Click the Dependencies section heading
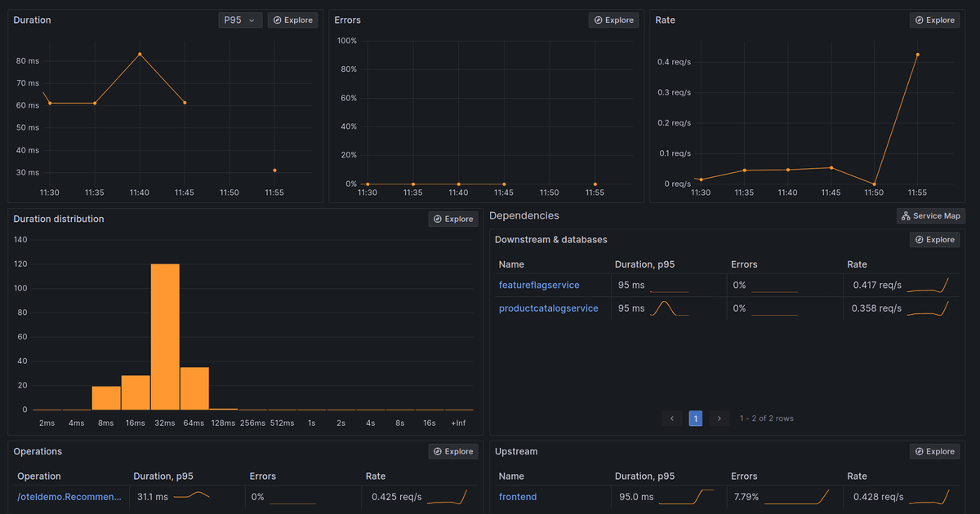Viewport: 980px width, 514px height. click(x=524, y=215)
